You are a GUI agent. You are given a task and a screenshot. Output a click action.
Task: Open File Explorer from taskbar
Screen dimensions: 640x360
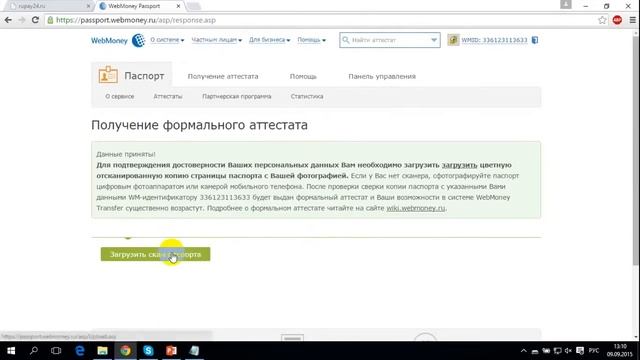pos(102,351)
